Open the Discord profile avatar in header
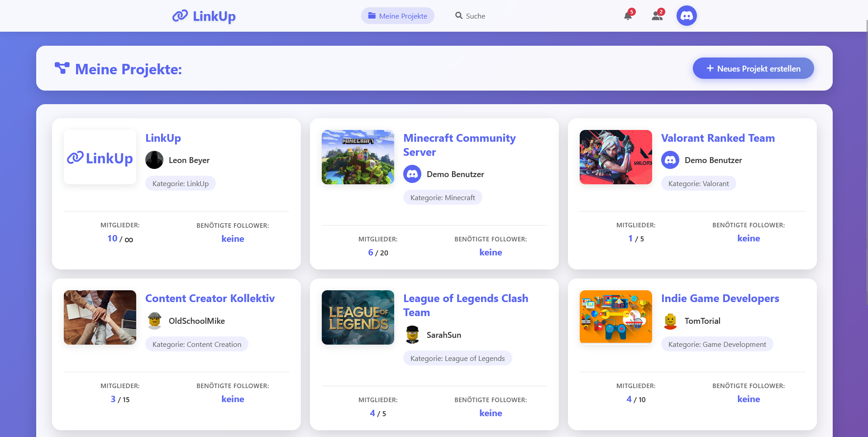868x437 pixels. pyautogui.click(x=687, y=16)
